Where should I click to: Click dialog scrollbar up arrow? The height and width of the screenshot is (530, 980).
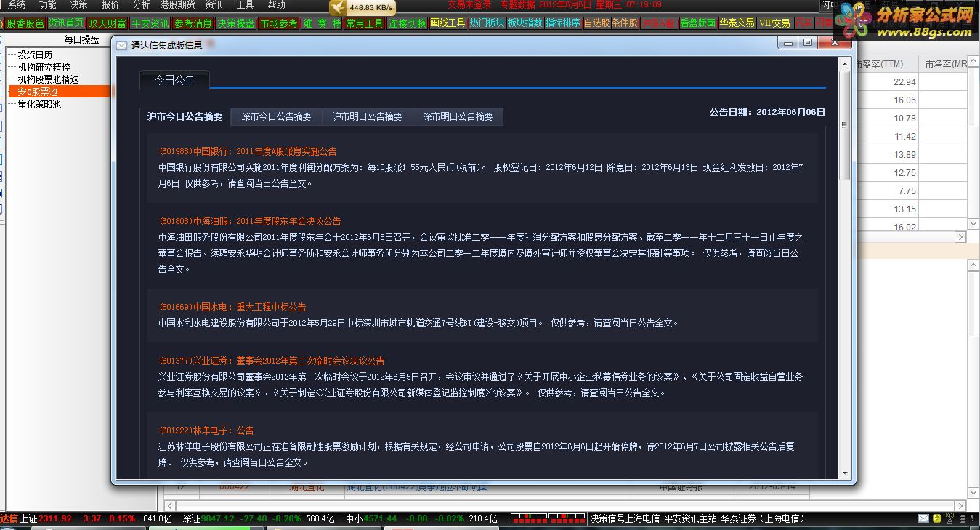click(845, 65)
